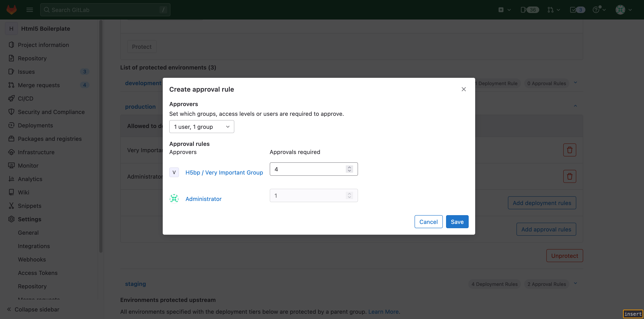Image resolution: width=644 pixels, height=319 pixels.
Task: Select Integrations under Settings
Action: (34, 246)
